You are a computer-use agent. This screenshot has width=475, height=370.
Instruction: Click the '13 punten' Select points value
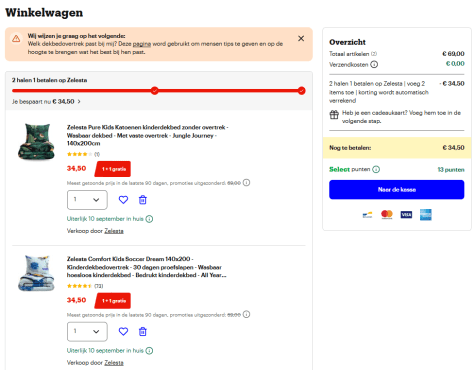(x=451, y=170)
